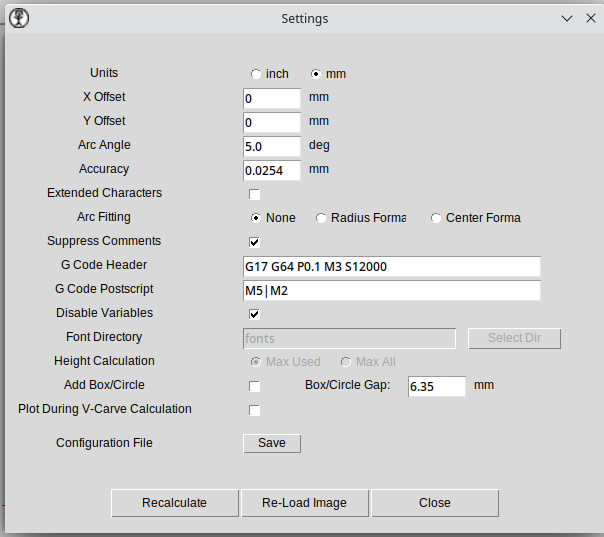Image resolution: width=604 pixels, height=537 pixels.
Task: Click the Recalculate button
Action: pos(174,503)
